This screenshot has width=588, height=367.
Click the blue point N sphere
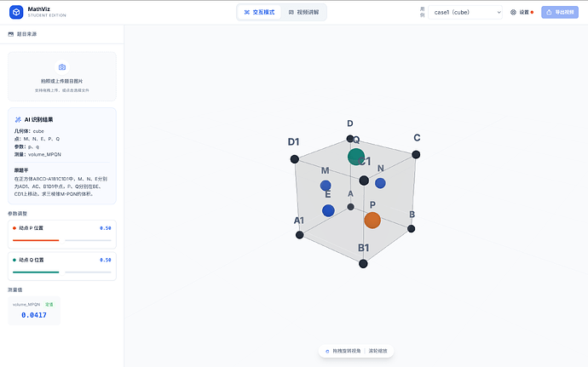coord(380,183)
